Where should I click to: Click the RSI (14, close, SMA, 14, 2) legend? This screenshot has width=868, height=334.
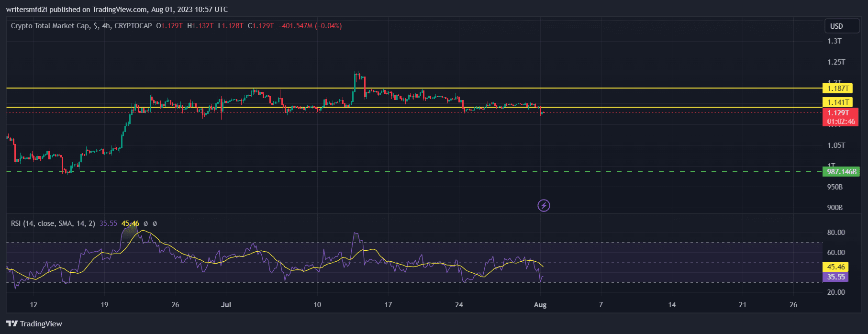(53, 223)
